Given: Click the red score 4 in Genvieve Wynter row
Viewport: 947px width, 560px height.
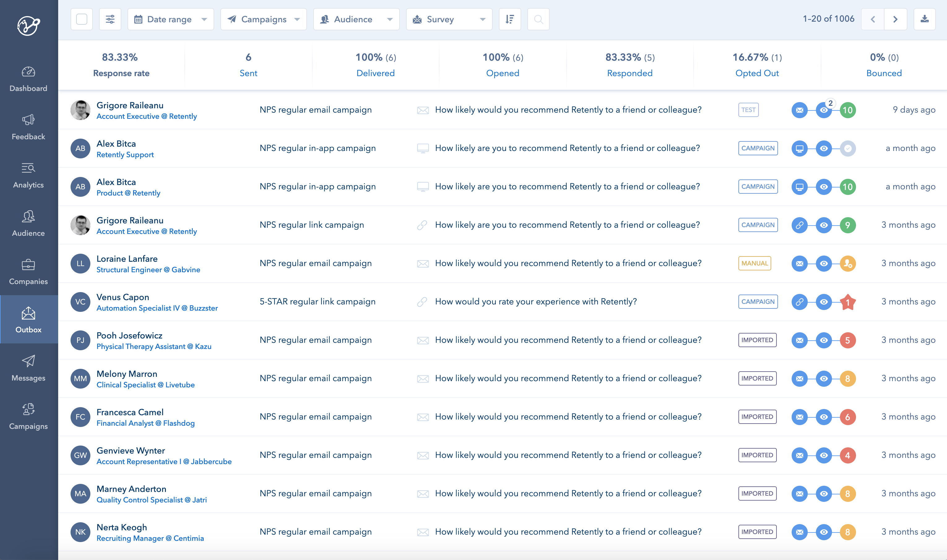Looking at the screenshot, I should 848,455.
